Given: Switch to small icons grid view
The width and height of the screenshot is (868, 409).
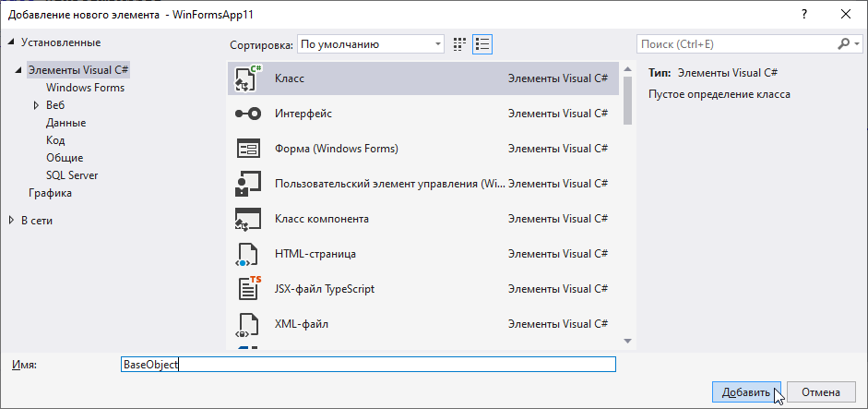Looking at the screenshot, I should (459, 44).
